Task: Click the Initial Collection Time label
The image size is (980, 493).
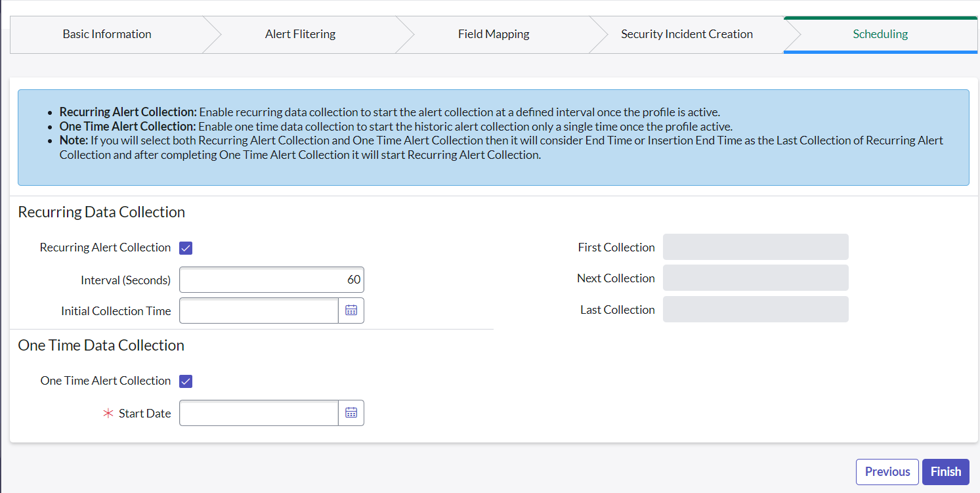Action: pos(116,311)
